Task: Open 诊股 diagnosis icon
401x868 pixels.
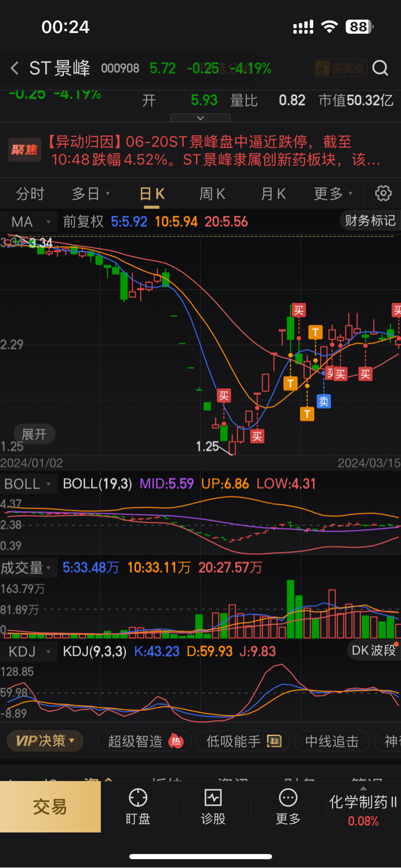Action: click(x=213, y=798)
